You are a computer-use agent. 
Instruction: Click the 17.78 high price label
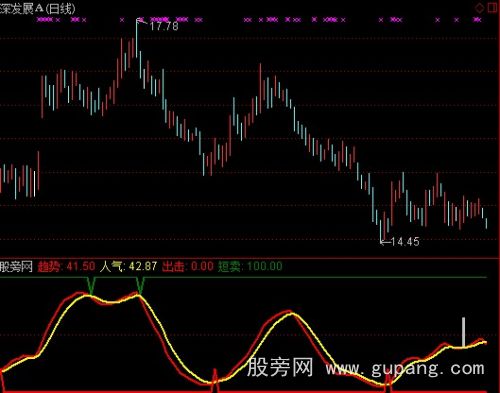pyautogui.click(x=164, y=26)
